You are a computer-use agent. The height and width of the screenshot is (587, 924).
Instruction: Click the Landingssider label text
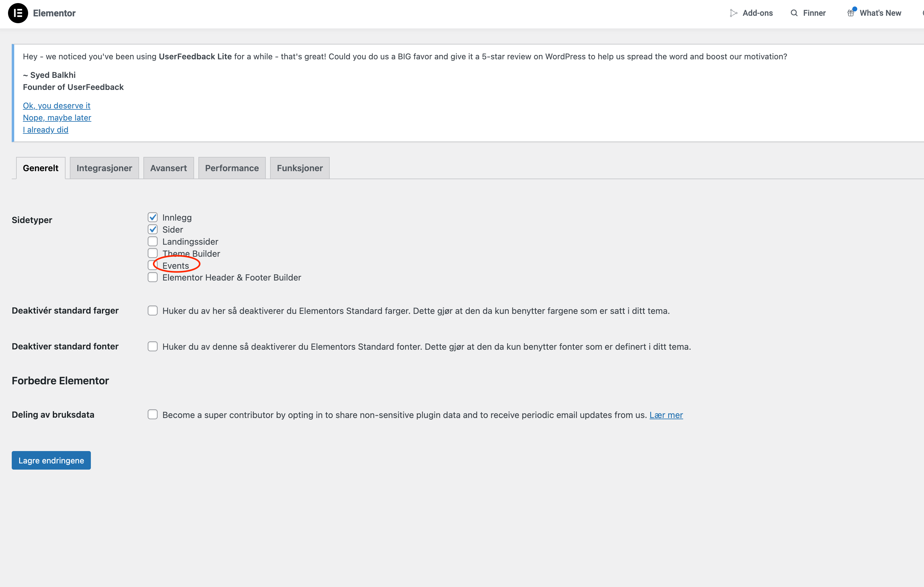tap(190, 242)
